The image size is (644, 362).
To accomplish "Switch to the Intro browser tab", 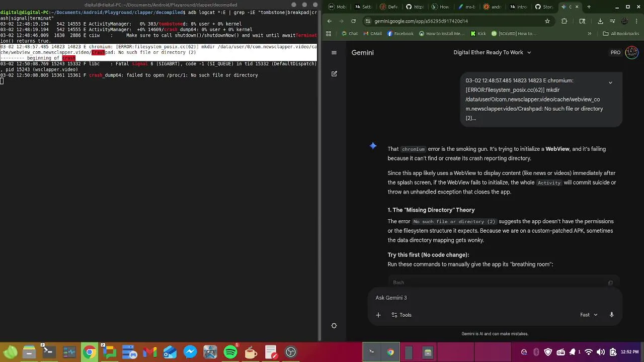I will pos(519,7).
